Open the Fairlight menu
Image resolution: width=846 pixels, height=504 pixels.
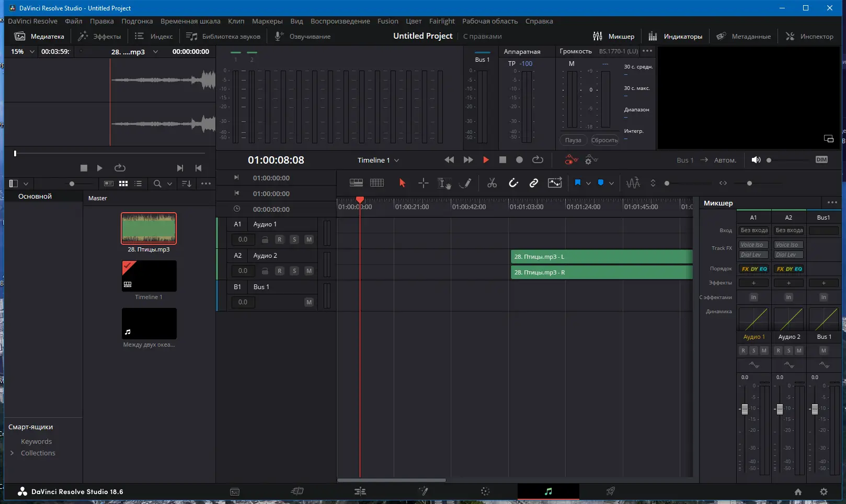(x=441, y=21)
